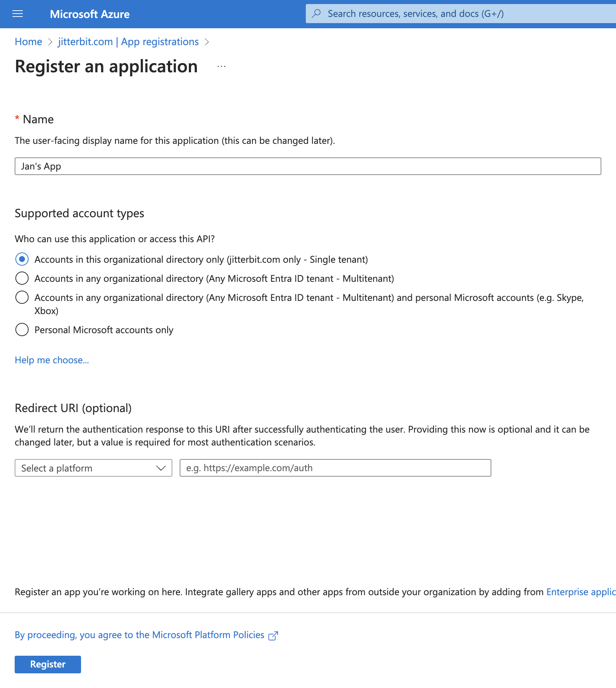Click the chevron on the platform selector
This screenshot has height=688, width=616.
click(x=161, y=468)
